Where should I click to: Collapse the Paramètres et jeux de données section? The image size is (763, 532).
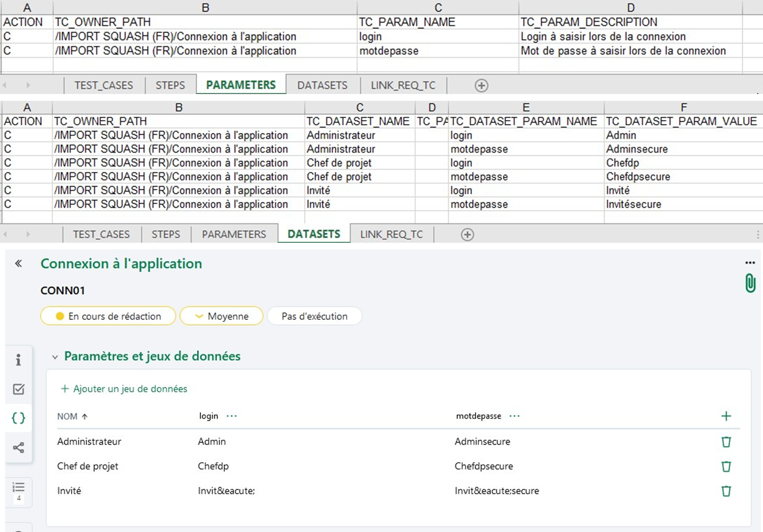pyautogui.click(x=55, y=356)
